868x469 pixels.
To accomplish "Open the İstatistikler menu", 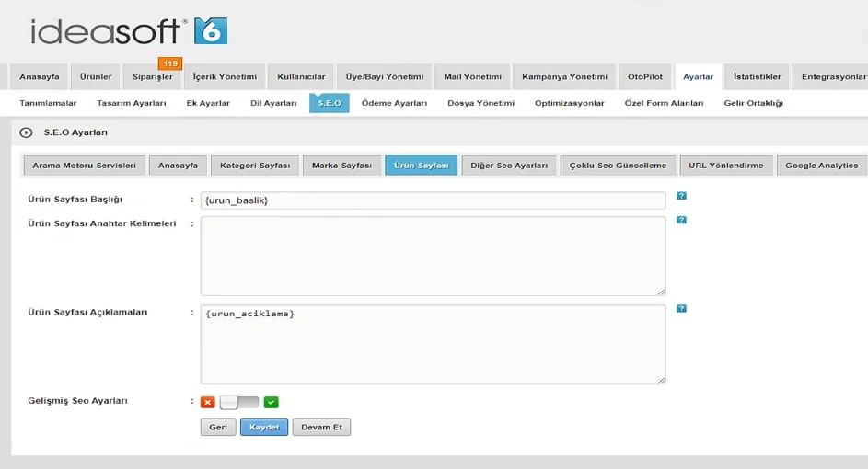I will [758, 77].
